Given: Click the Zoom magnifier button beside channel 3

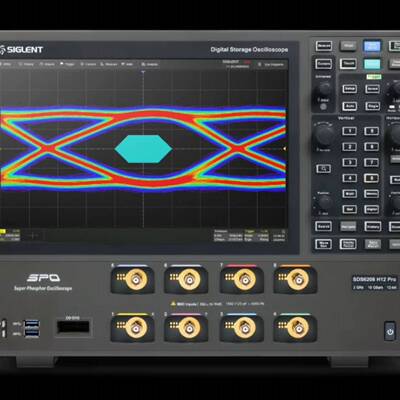Looking at the screenshot, I should [323, 169].
